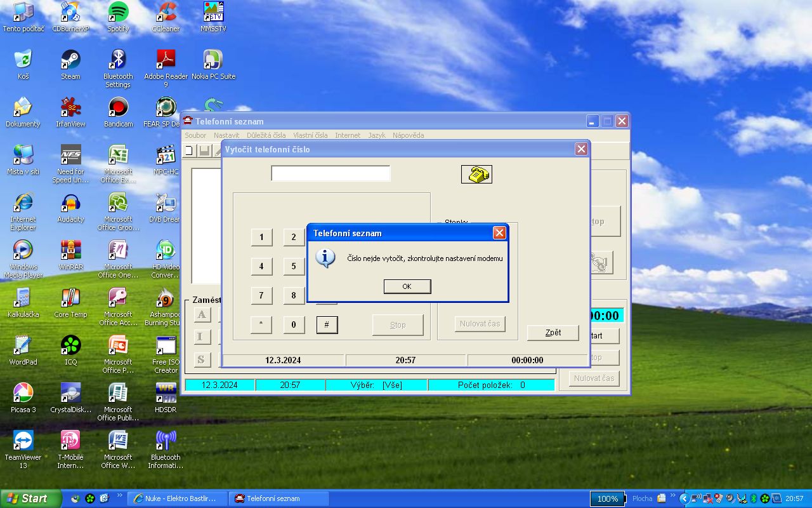The image size is (812, 508).
Task: Open the Jazyk menu
Action: (x=376, y=135)
